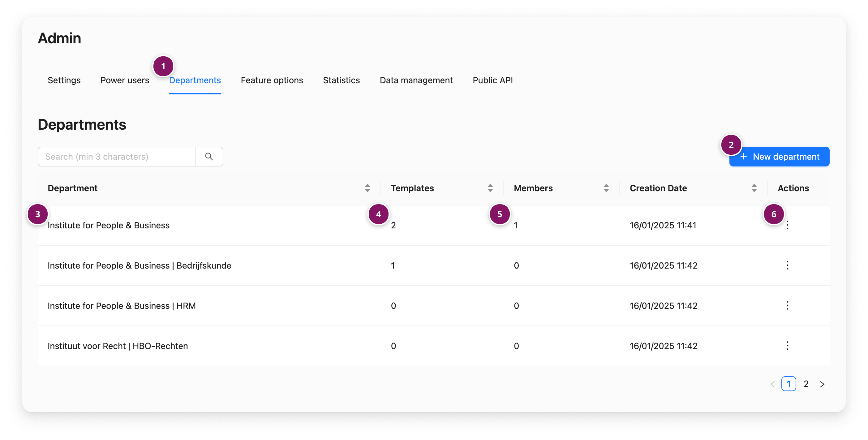Screen dimensions: 868x440
Task: Open the Public API tab
Action: (492, 80)
